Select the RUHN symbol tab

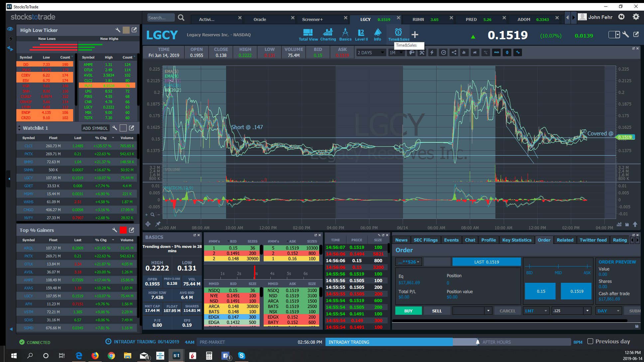tap(418, 20)
